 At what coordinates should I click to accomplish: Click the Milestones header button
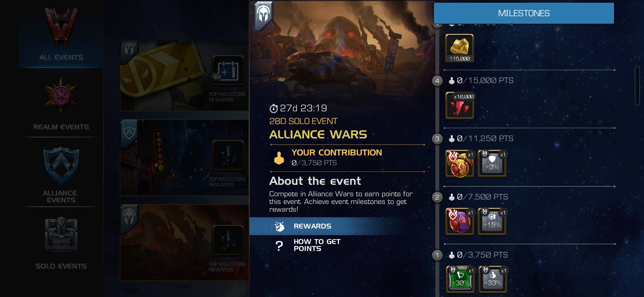(x=524, y=13)
